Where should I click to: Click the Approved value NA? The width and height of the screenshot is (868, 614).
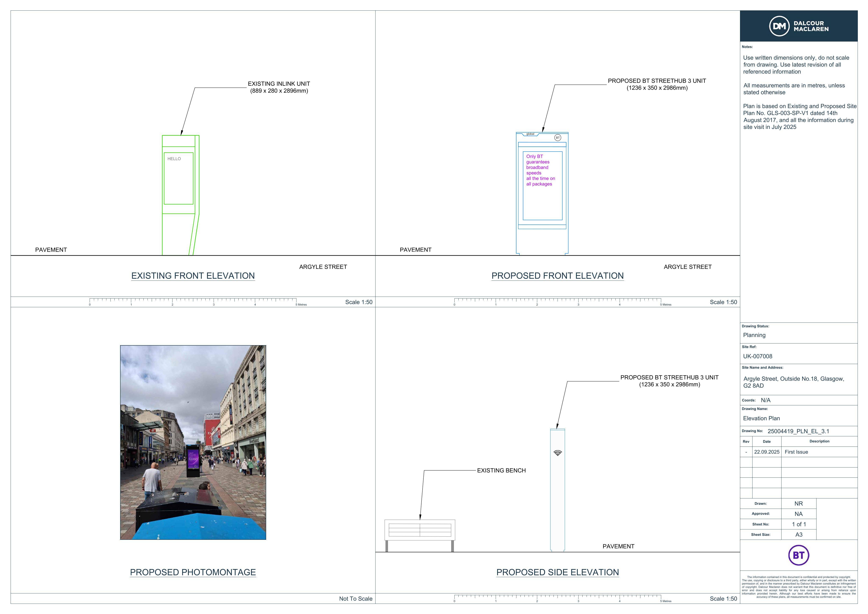(x=798, y=514)
